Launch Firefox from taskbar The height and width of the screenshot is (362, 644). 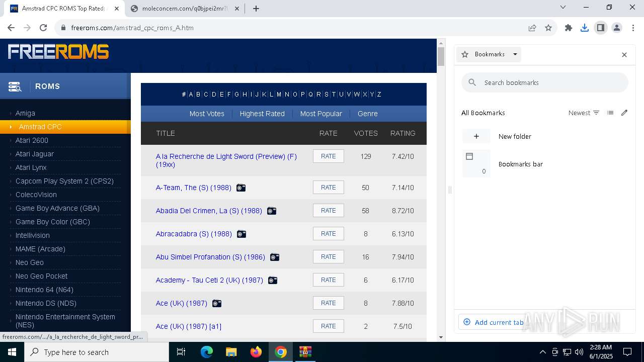point(256,352)
